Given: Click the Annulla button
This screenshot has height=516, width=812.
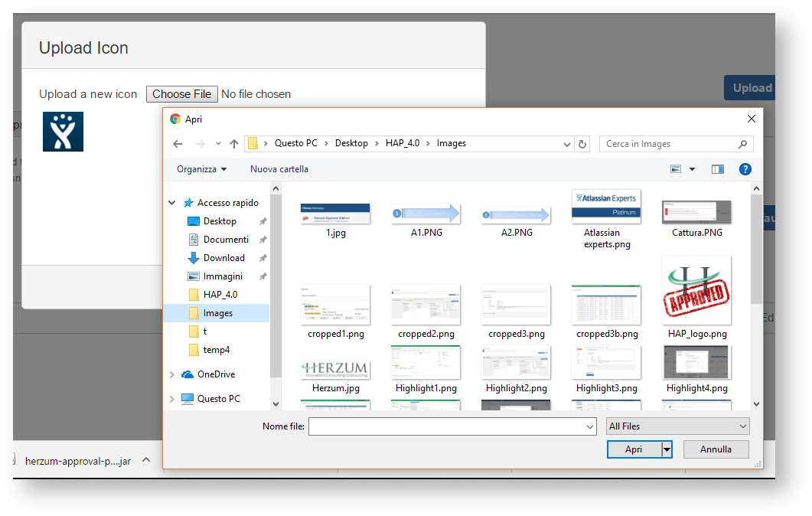Looking at the screenshot, I should [716, 449].
